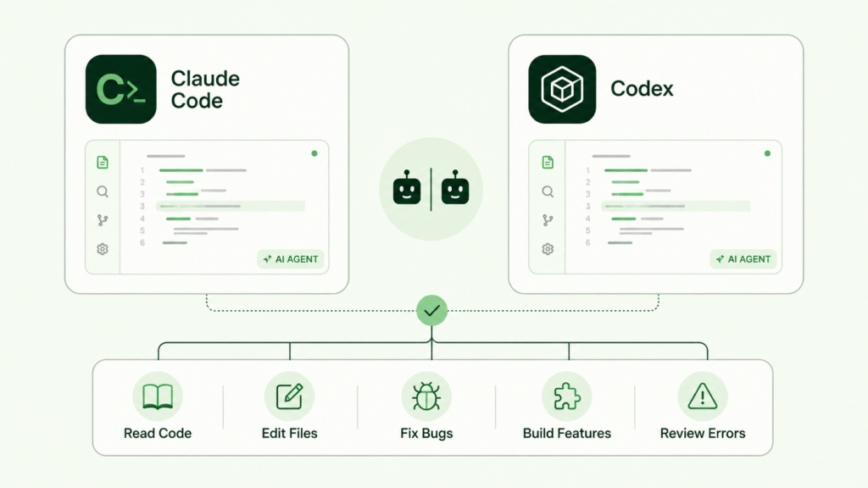
Task: Click the Build Features puzzle piece icon
Action: (567, 396)
